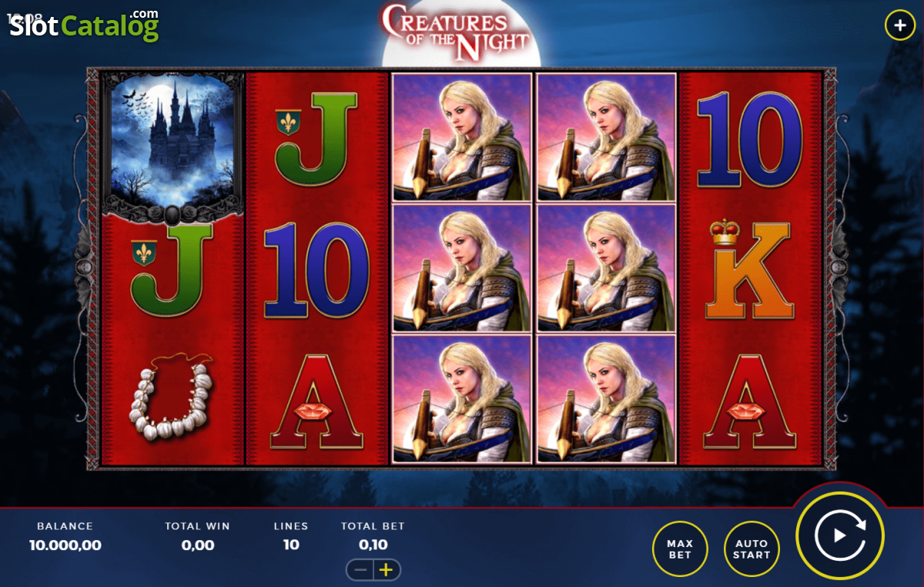Click the spin button
The image size is (924, 587).
(840, 535)
